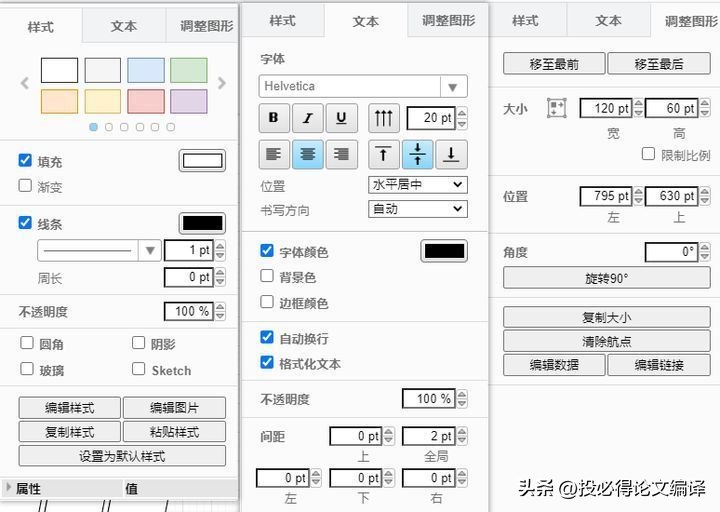The height and width of the screenshot is (512, 720).
Task: Click the 移至最前 bring to front button
Action: click(x=554, y=63)
